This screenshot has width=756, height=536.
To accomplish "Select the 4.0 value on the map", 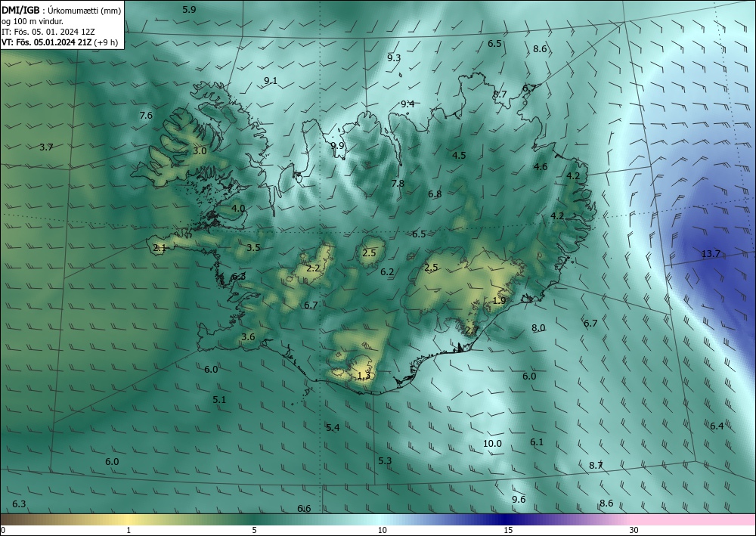I will 238,208.
